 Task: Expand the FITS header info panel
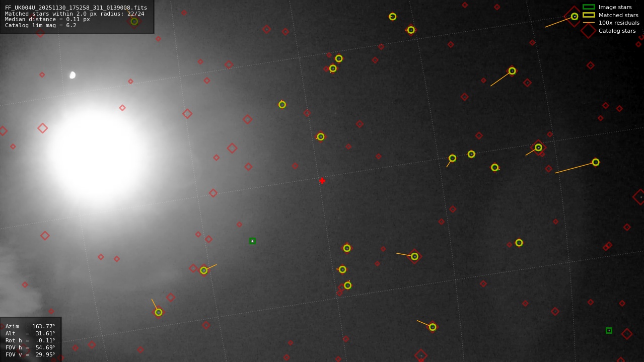coord(77,16)
